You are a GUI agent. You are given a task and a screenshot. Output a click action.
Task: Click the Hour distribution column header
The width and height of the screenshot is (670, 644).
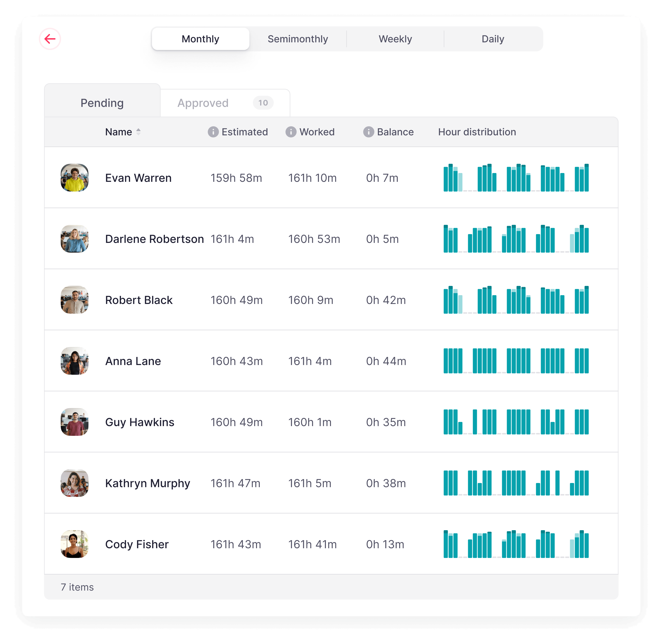point(477,132)
